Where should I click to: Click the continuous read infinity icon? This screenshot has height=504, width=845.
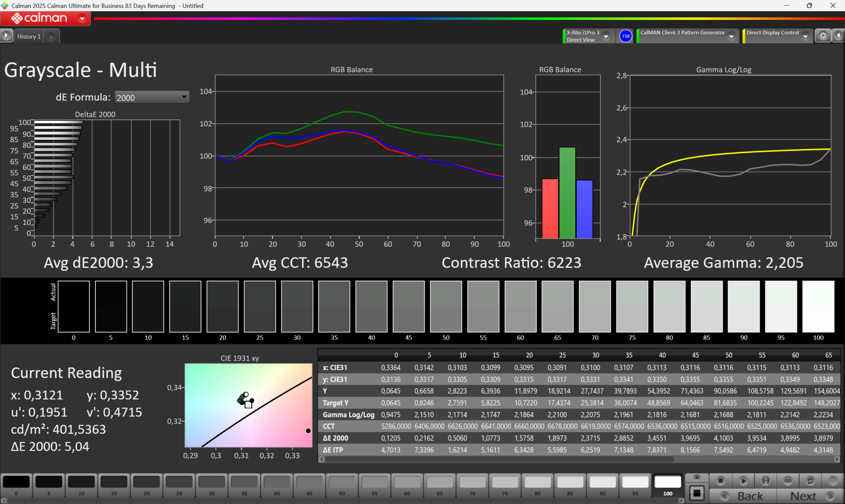click(x=788, y=481)
